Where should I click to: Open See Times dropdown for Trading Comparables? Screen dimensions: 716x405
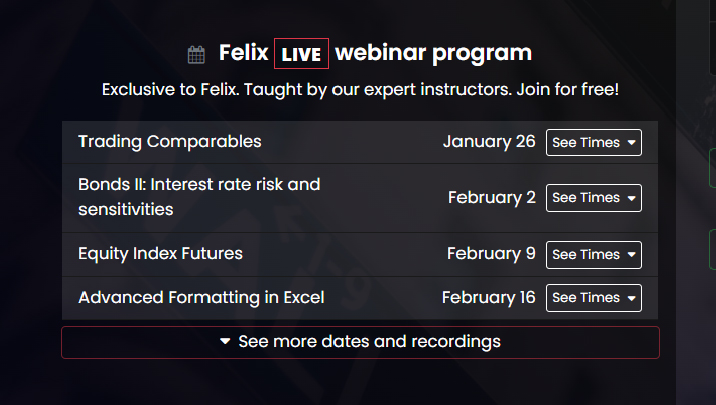(x=594, y=143)
